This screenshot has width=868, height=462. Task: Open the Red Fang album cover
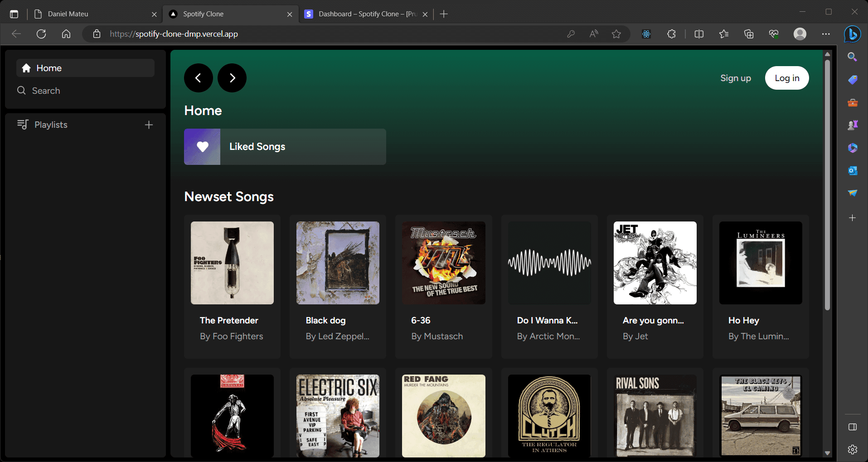[444, 416]
